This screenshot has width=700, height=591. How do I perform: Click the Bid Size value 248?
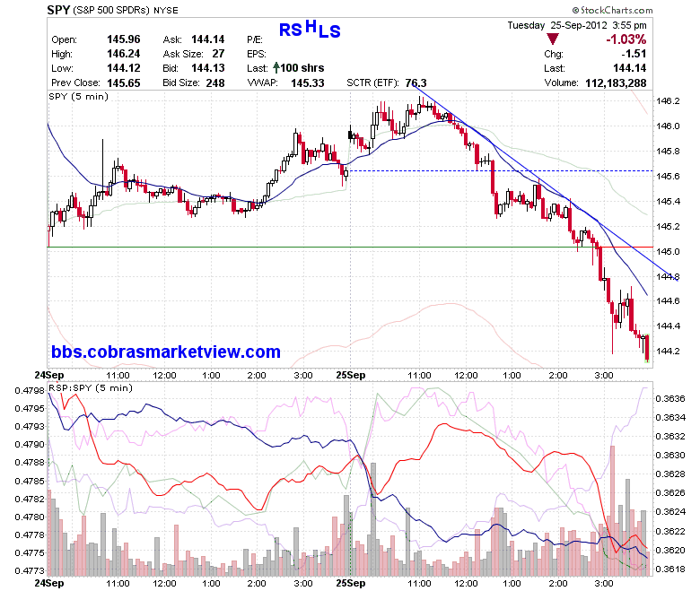pyautogui.click(x=214, y=83)
